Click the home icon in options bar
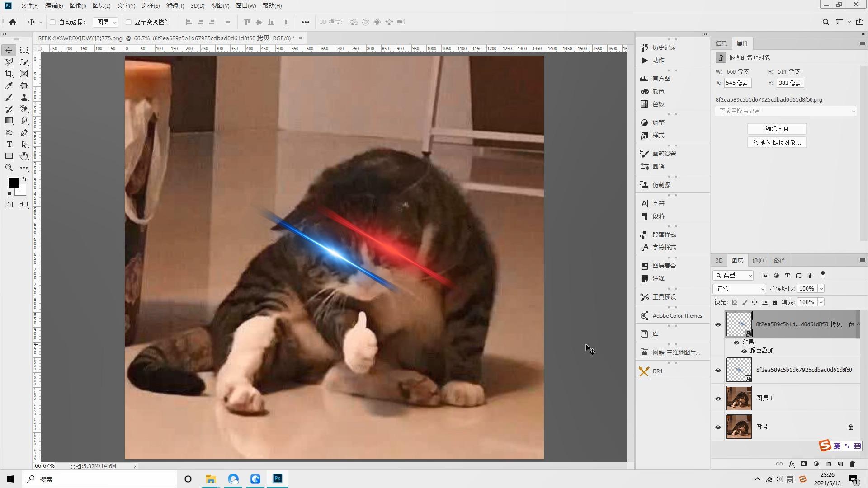This screenshot has width=868, height=488. tap(13, 22)
